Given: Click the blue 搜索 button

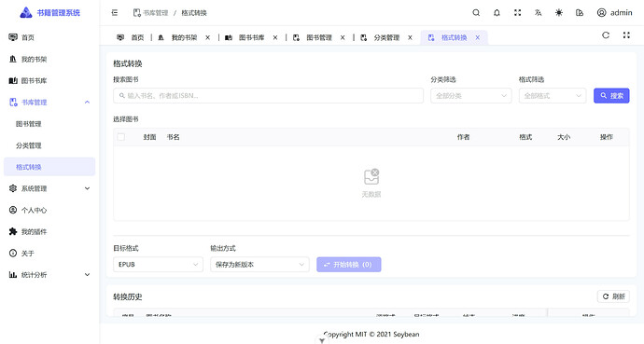Looking at the screenshot, I should click(x=611, y=95).
